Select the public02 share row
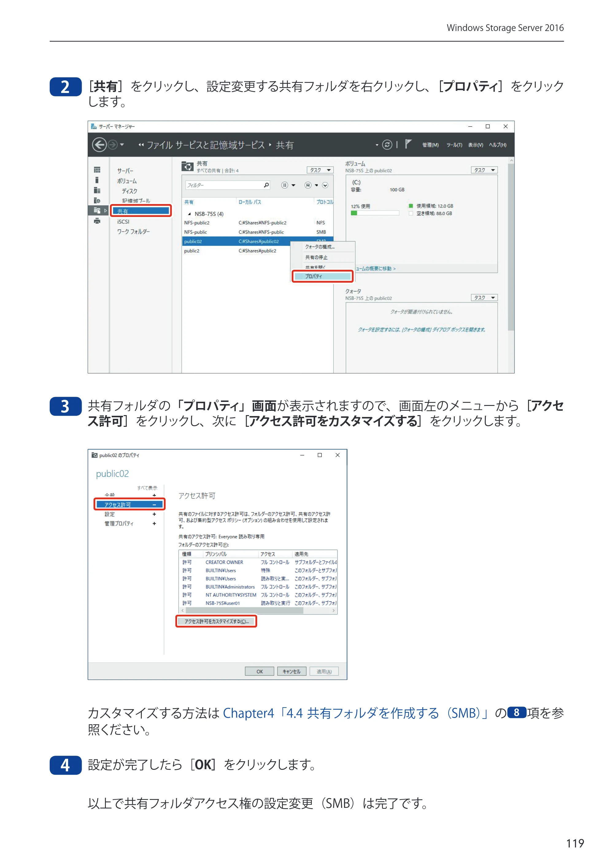 [x=257, y=241]
